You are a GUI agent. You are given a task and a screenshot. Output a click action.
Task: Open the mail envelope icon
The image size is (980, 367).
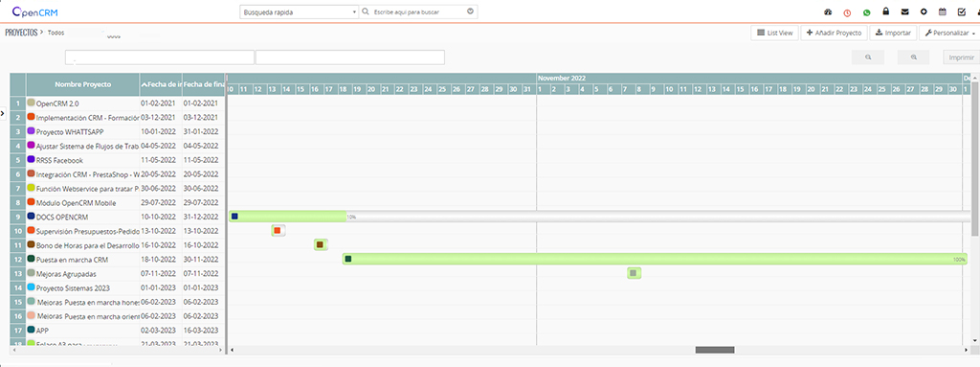tap(904, 11)
